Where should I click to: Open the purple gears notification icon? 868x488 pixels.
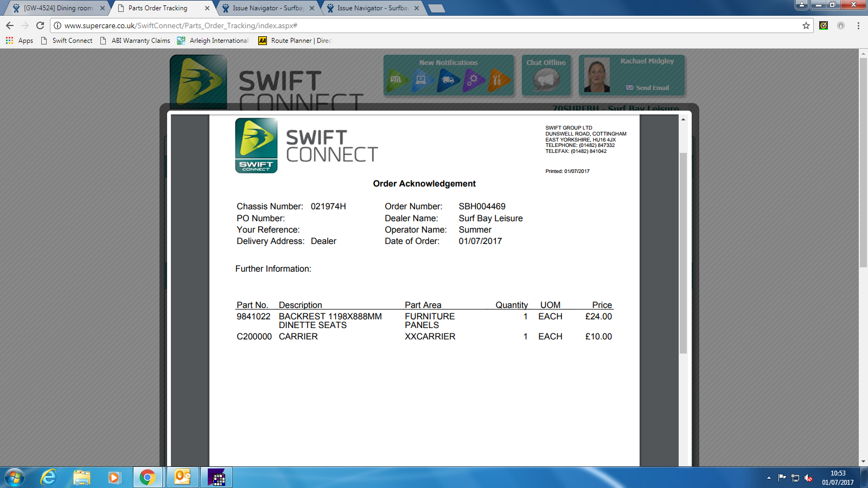[474, 81]
